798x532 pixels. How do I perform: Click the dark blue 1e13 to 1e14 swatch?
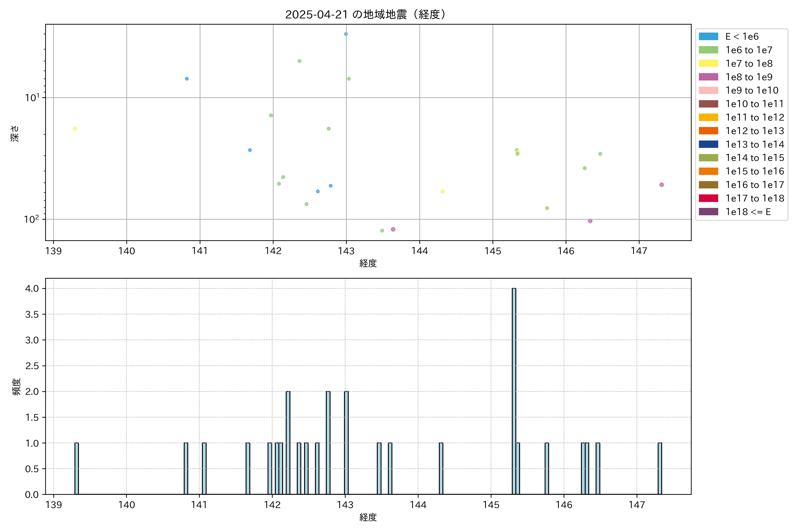708,144
